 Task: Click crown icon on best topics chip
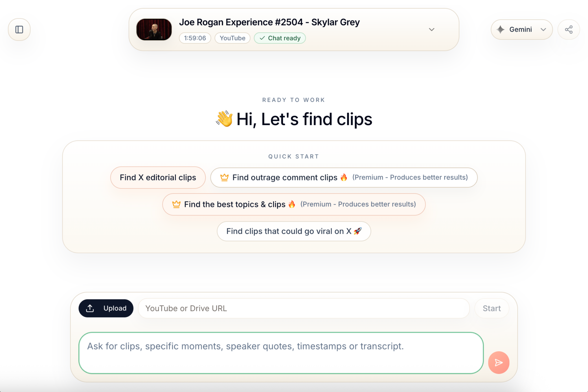176,204
